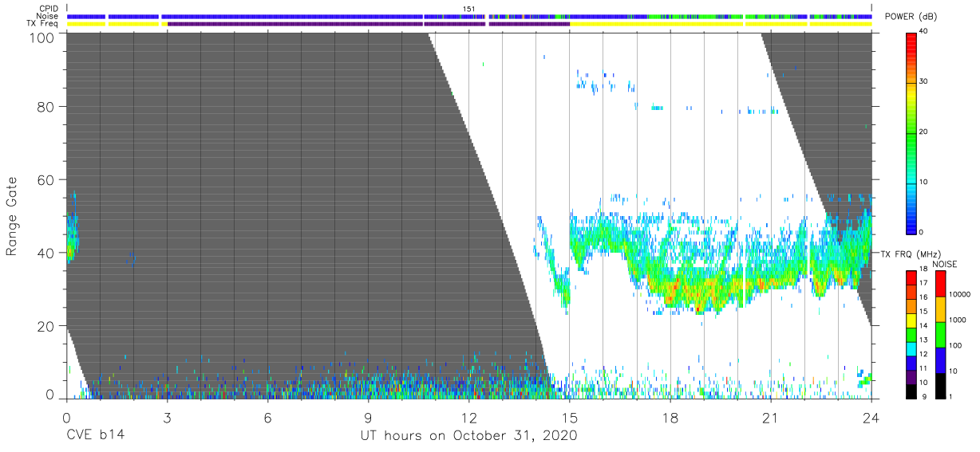Click the 1000 label on the NOISE legend

[x=958, y=319]
